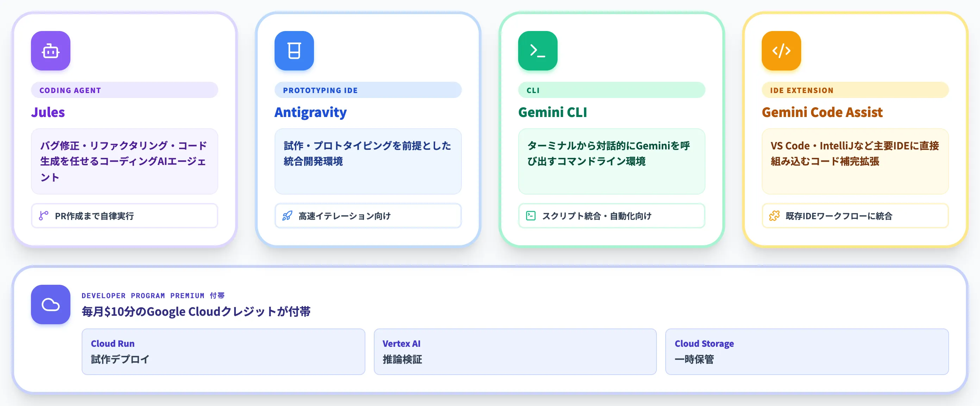
Task: Open the Jules title
Action: 48,112
